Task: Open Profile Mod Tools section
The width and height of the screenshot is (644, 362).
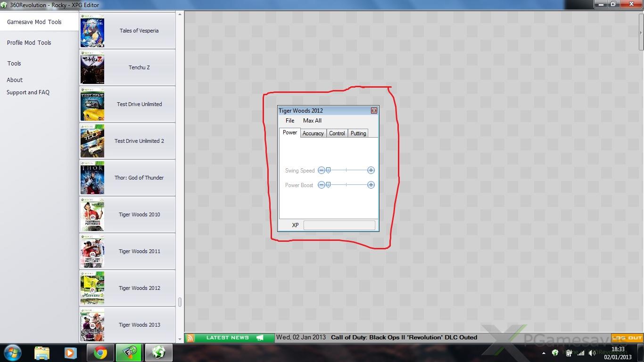Action: (x=29, y=43)
